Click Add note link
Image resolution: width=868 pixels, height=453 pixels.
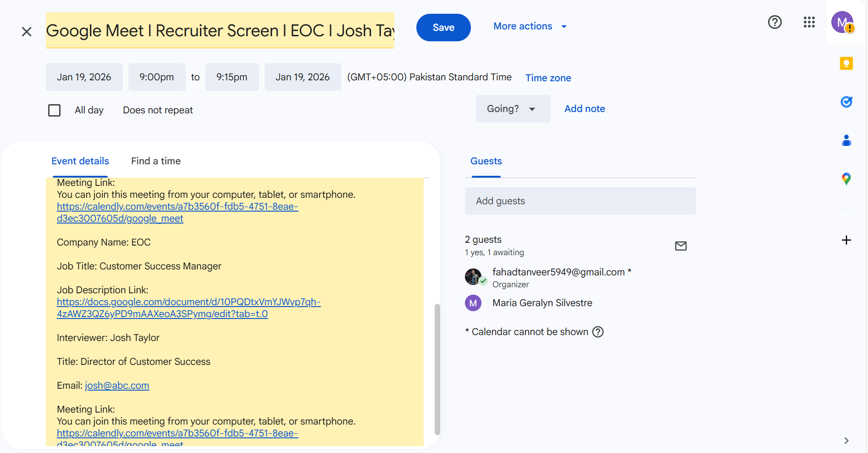(x=585, y=109)
